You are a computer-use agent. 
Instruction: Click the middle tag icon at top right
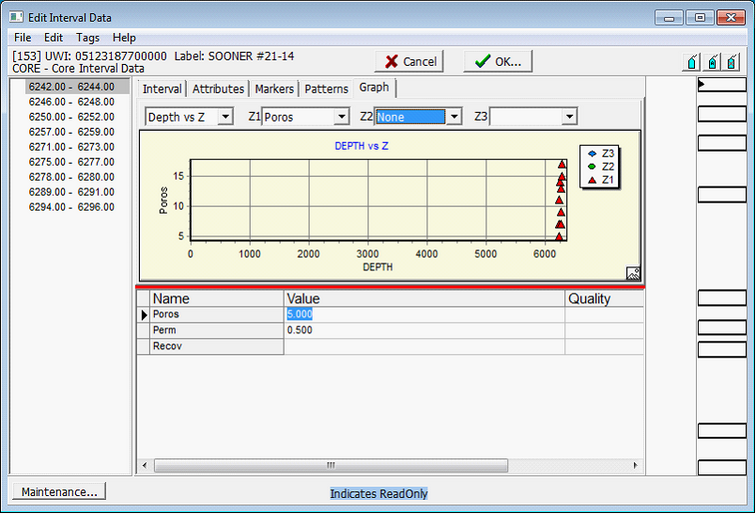tap(712, 62)
